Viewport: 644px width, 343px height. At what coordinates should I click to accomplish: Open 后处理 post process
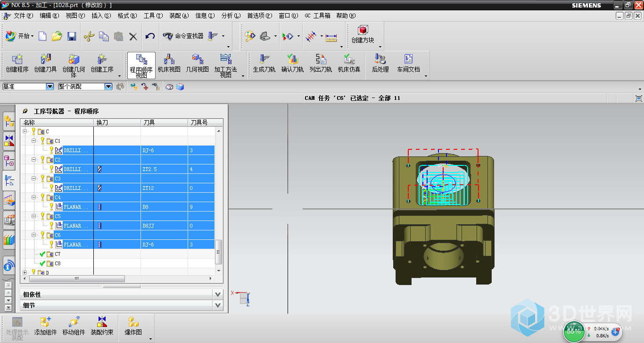380,64
